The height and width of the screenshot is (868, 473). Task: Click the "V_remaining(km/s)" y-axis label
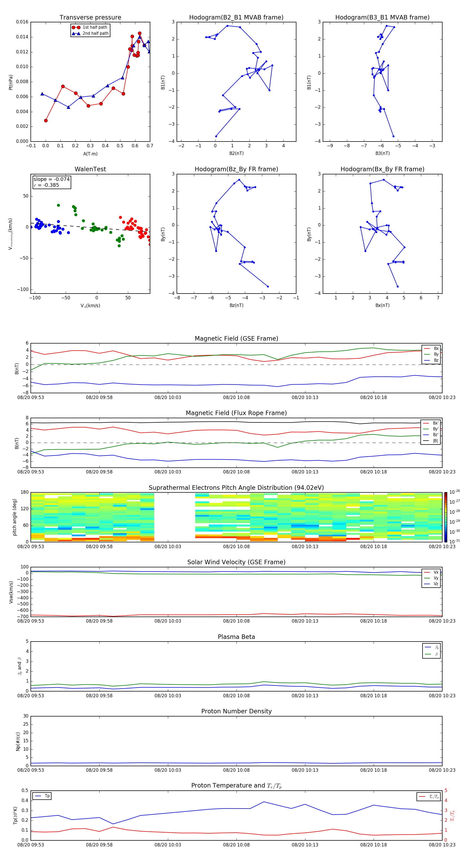coord(11,234)
